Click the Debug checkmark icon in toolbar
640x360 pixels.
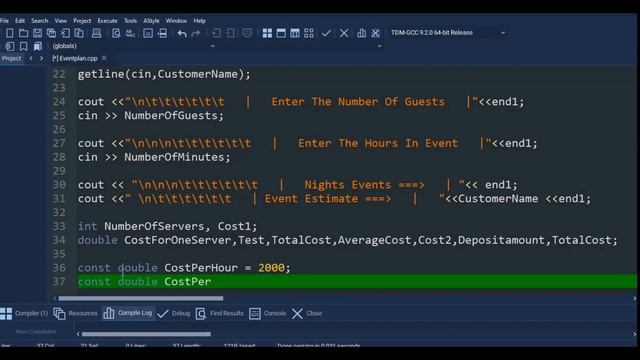point(326,33)
